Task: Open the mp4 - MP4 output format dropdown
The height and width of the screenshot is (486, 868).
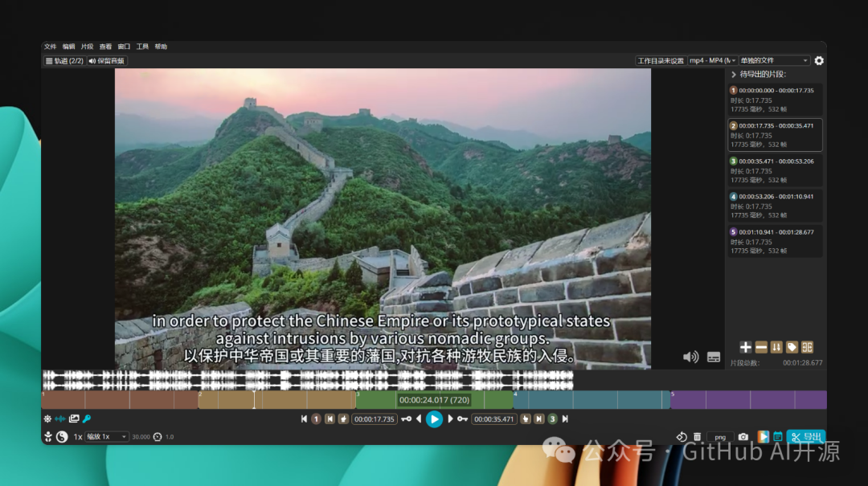Action: point(712,61)
